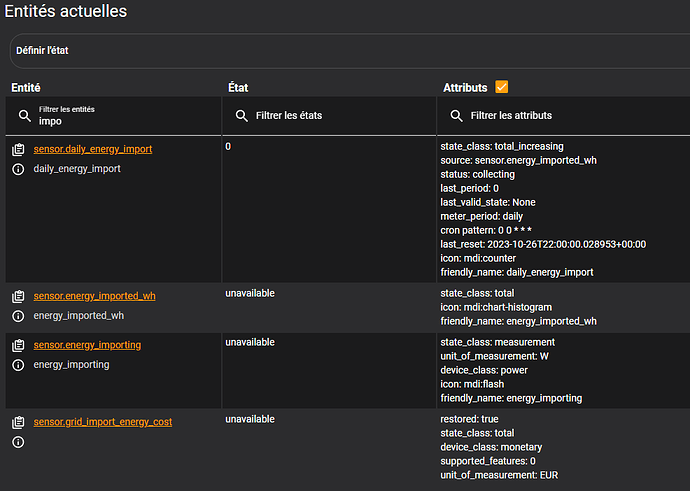Click search icon in entities filter
Viewport: 690px width, 491px height.
tap(25, 116)
